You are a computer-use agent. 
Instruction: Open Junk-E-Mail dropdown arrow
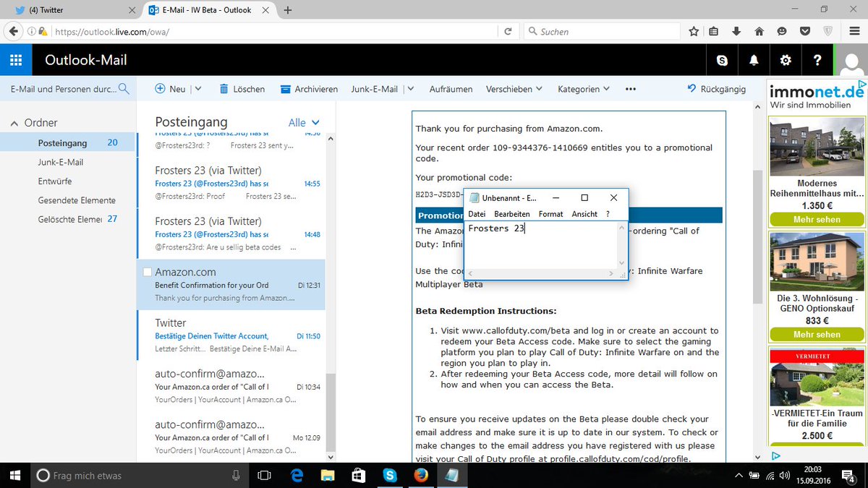point(410,89)
